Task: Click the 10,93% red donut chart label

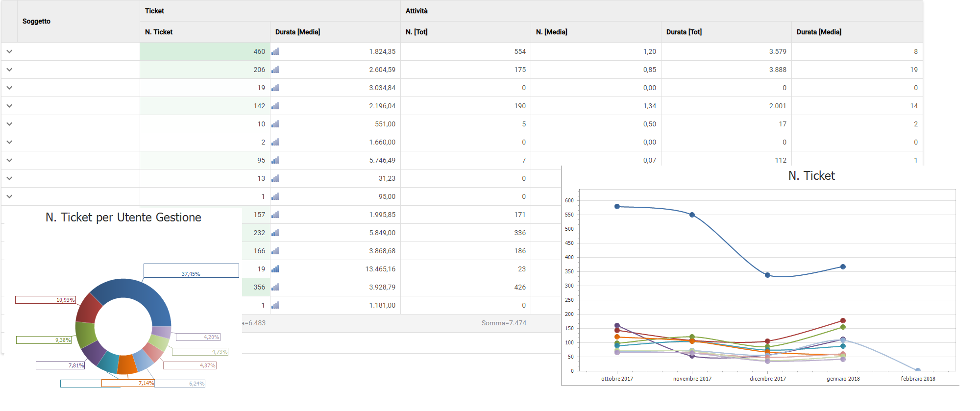Action: coord(45,300)
